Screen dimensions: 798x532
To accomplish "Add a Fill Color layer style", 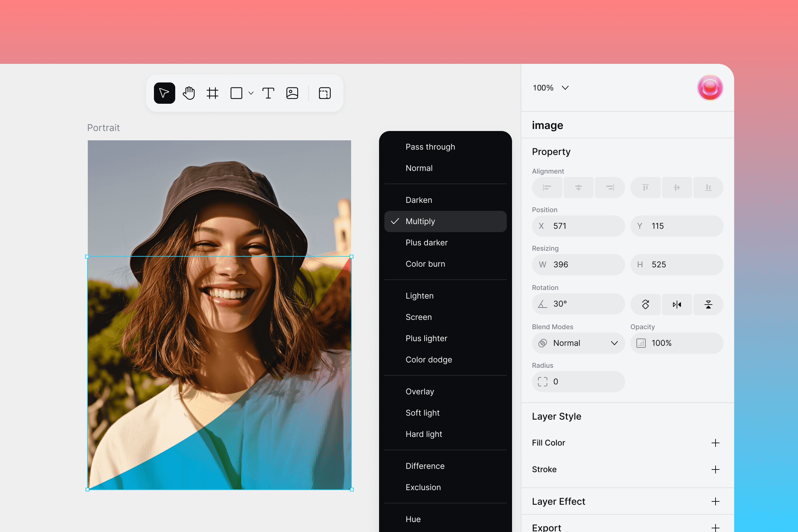I will (716, 443).
